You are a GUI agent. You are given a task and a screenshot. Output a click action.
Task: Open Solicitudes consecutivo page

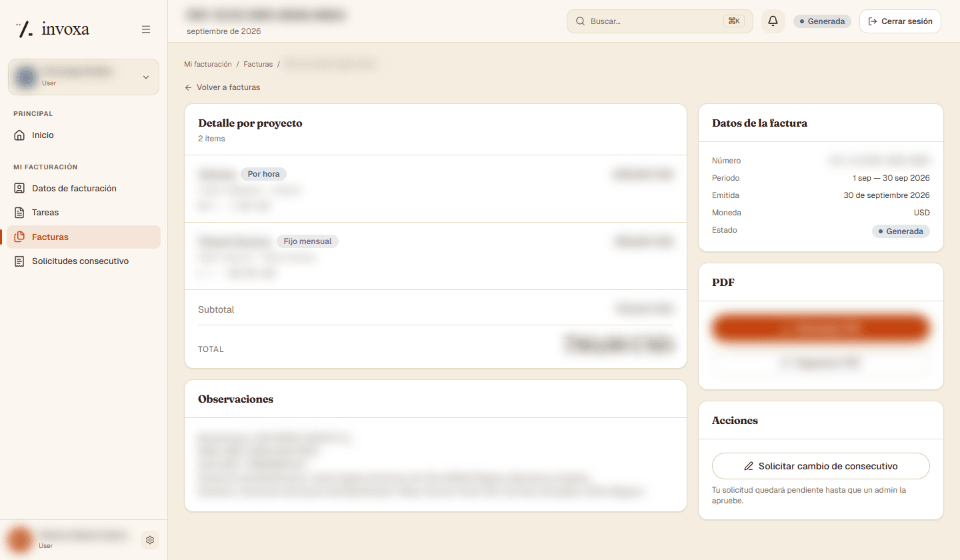pos(84,261)
